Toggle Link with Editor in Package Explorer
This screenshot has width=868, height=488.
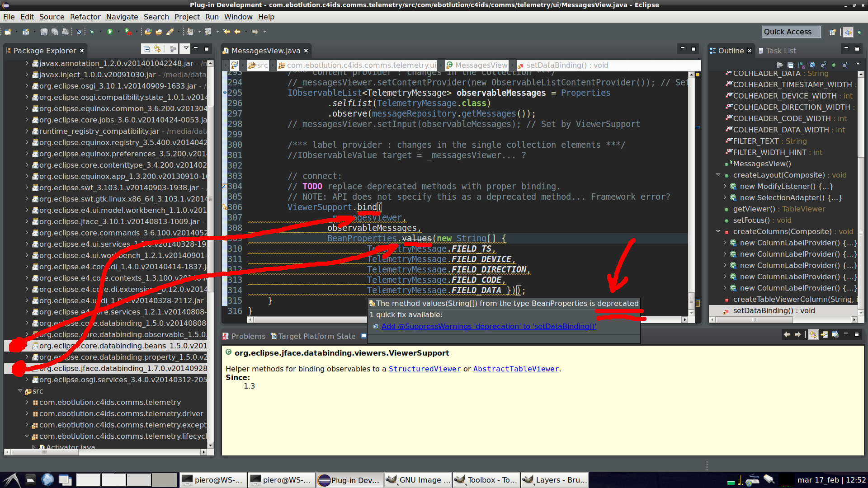pos(157,49)
